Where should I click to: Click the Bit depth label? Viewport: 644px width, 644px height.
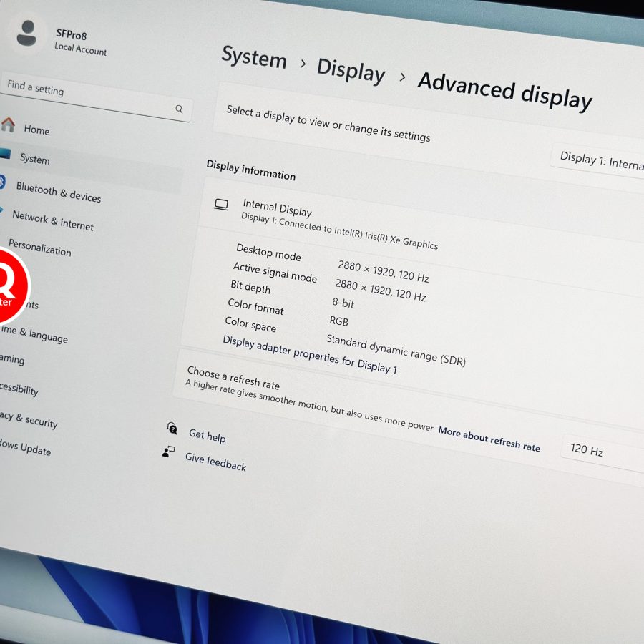point(250,287)
